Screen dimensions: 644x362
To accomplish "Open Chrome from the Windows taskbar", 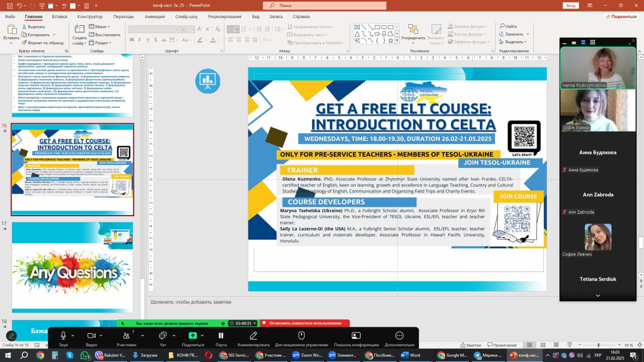I will coord(40,355).
